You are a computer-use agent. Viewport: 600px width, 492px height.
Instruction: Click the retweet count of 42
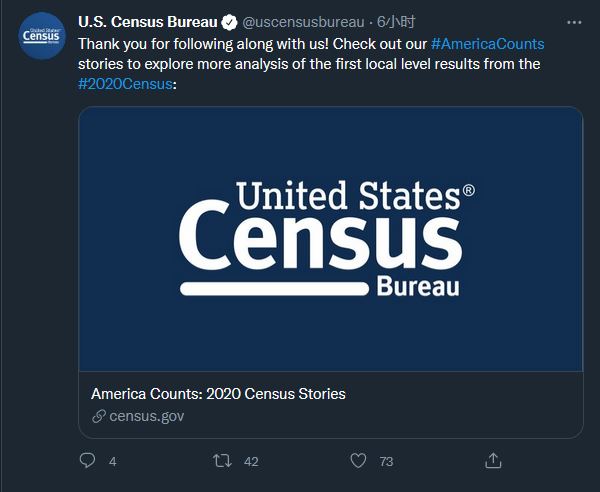[x=251, y=461]
